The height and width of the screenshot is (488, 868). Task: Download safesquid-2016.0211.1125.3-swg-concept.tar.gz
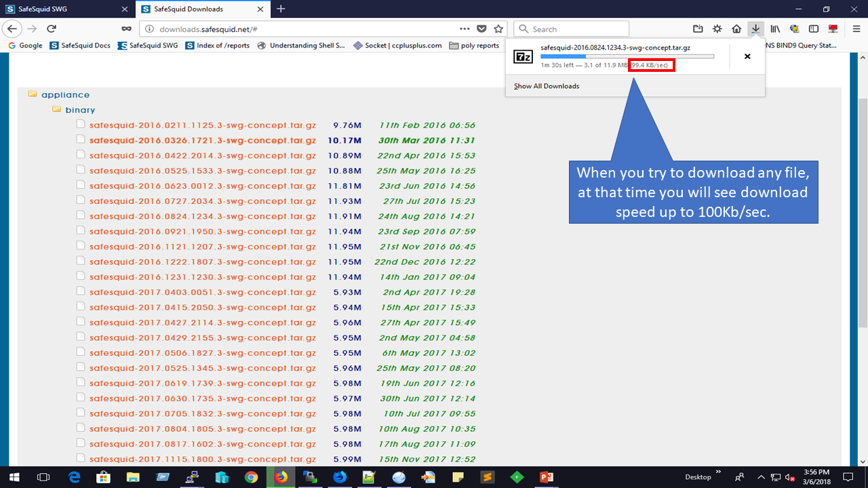[202, 125]
